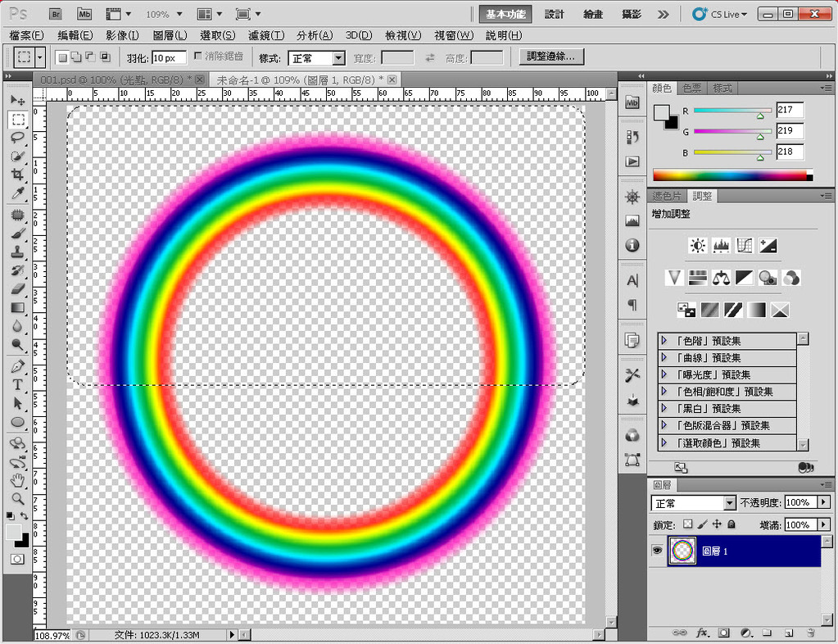The height and width of the screenshot is (644, 838).
Task: Select the Horizontal Type tool
Action: coord(17,384)
